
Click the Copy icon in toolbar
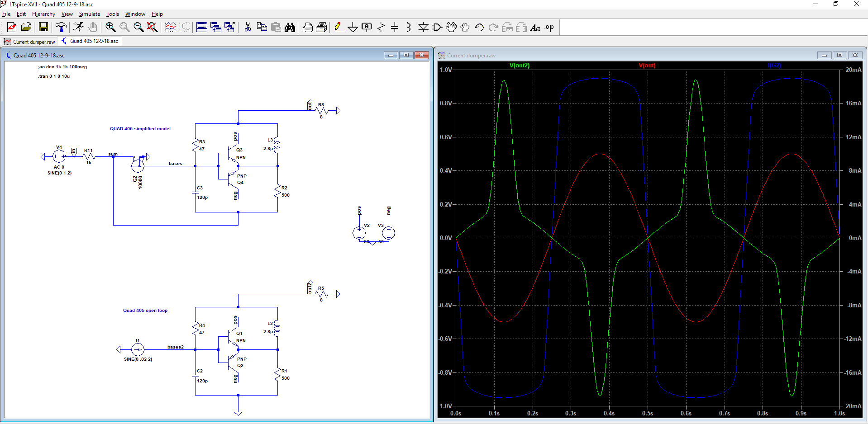[x=262, y=28]
